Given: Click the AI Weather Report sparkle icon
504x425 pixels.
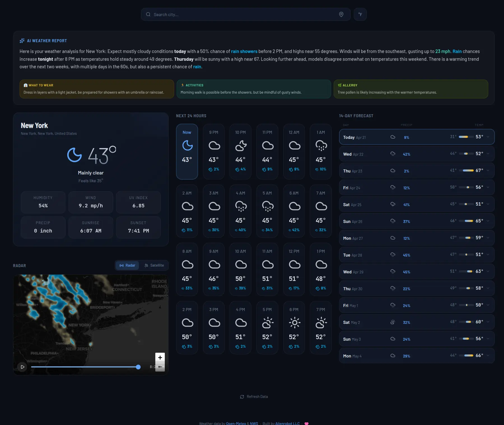Looking at the screenshot, I should pyautogui.click(x=22, y=41).
